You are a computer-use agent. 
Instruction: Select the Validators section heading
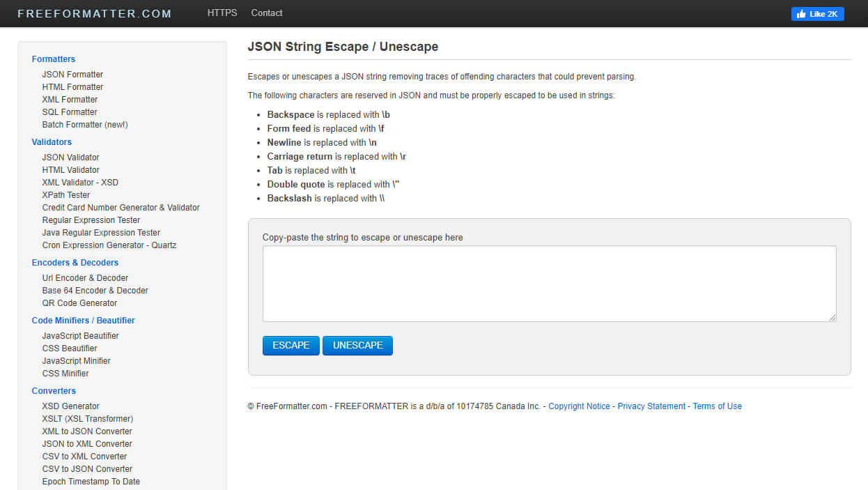pyautogui.click(x=52, y=142)
